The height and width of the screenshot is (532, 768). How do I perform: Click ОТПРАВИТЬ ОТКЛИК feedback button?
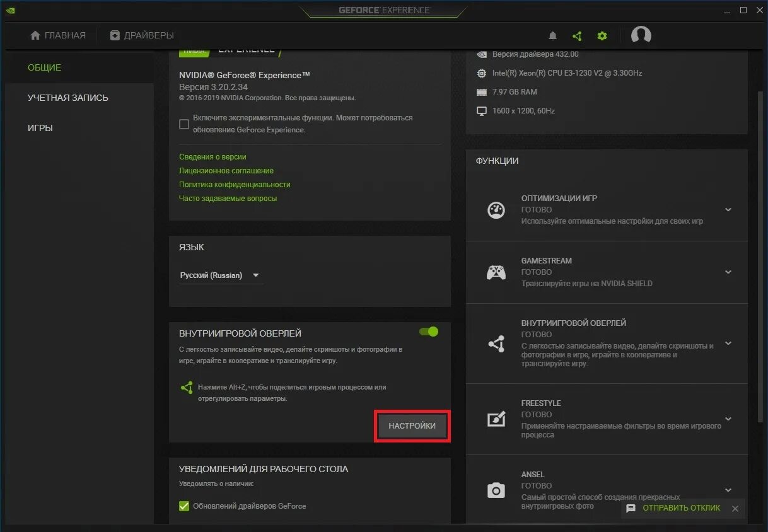coord(681,508)
